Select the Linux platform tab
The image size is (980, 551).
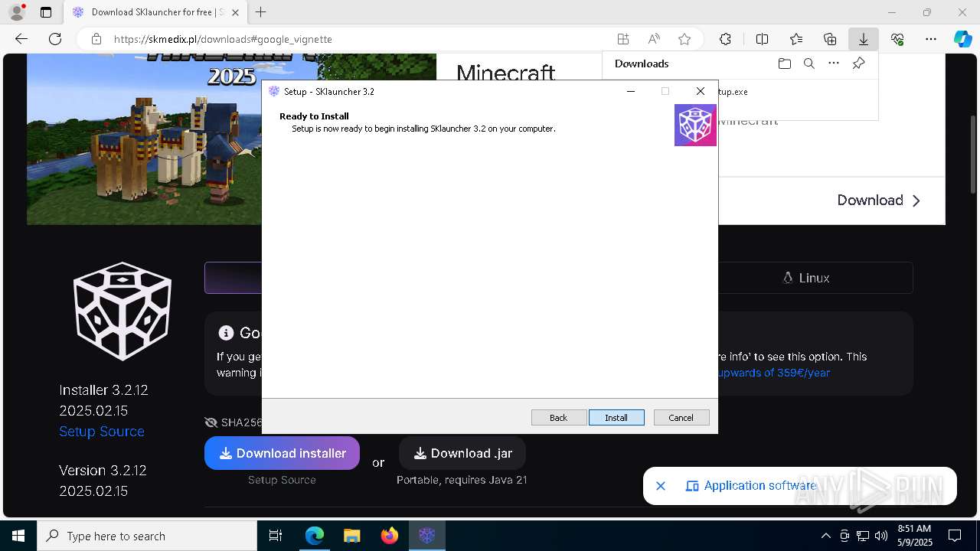pyautogui.click(x=806, y=278)
